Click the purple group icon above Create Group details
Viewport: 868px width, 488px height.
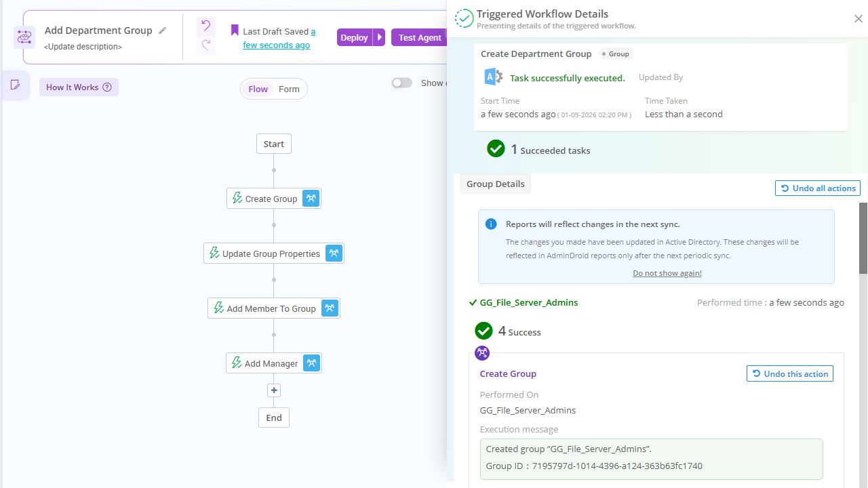tap(482, 352)
